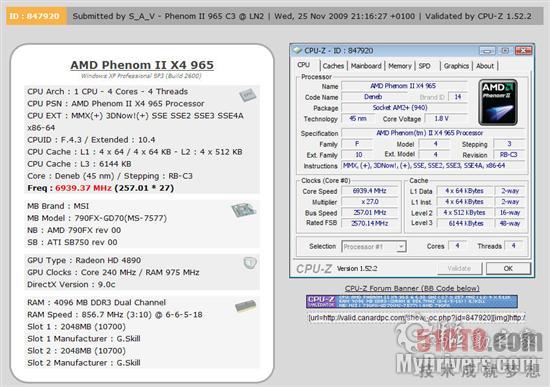
Task: Click the GPU icon beside Radeon HD 4890
Action: coord(250,263)
